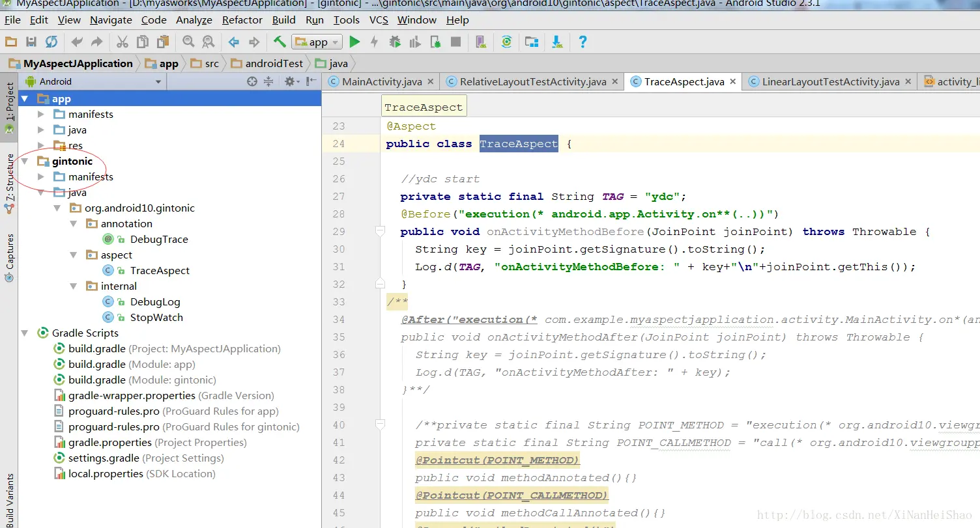Screen dimensions: 980x528
Task: Open the app run configuration dropdown
Action: click(x=317, y=42)
